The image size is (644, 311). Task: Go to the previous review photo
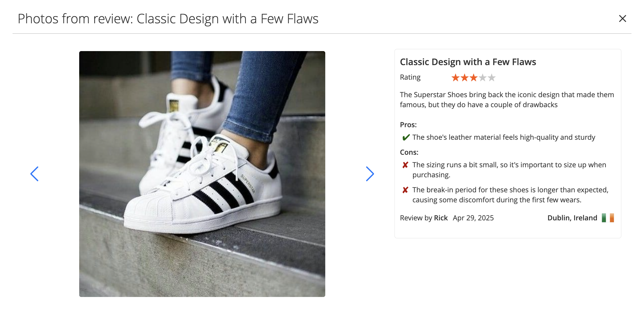(34, 174)
